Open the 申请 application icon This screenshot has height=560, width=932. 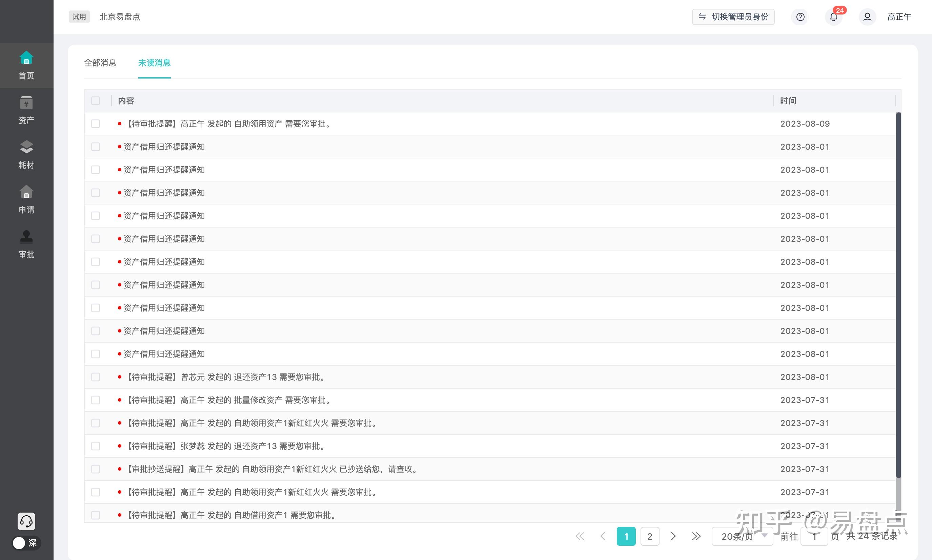26,192
